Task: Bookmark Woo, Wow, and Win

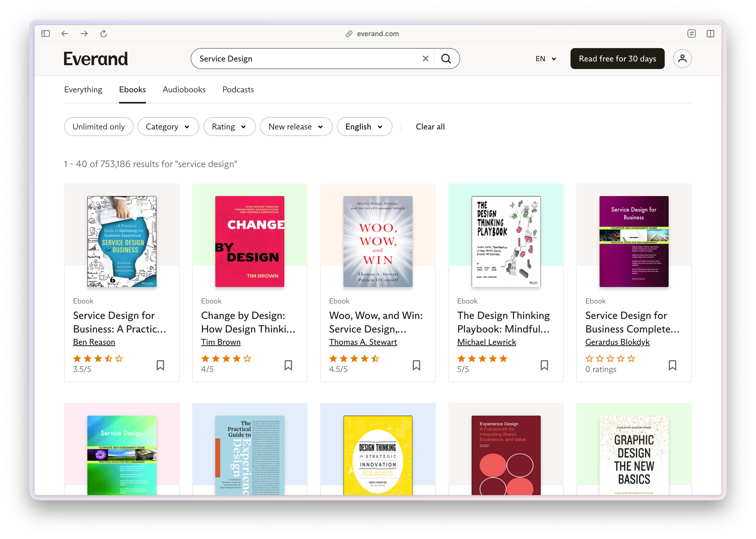Action: 416,365
